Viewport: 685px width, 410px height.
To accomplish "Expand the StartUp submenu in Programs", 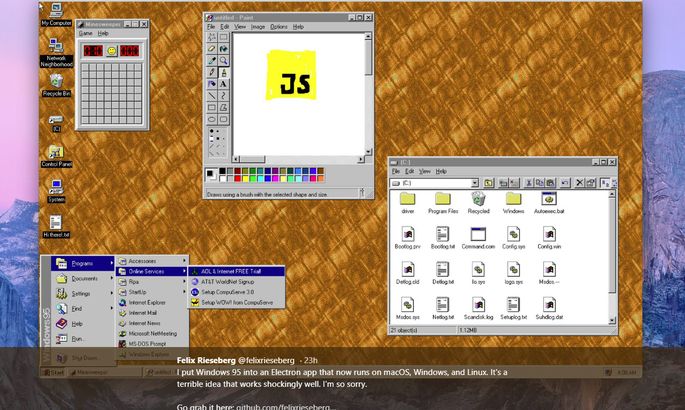I will [x=152, y=292].
